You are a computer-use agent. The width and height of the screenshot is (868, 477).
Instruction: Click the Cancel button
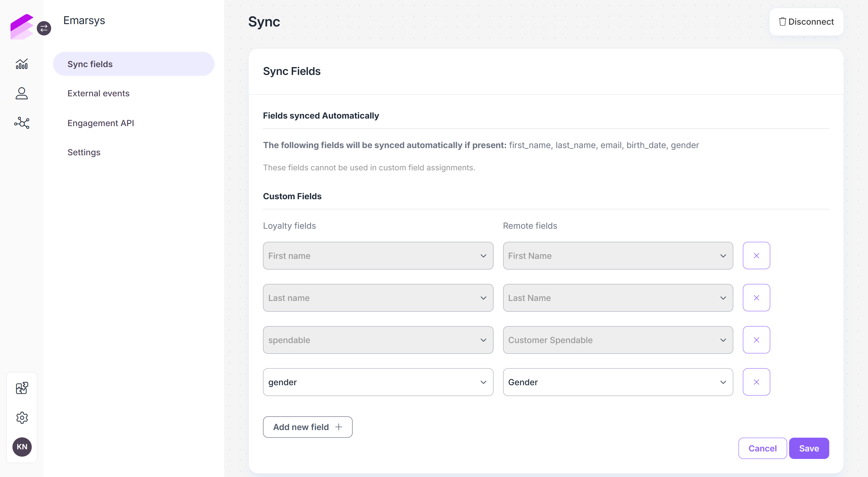click(762, 448)
